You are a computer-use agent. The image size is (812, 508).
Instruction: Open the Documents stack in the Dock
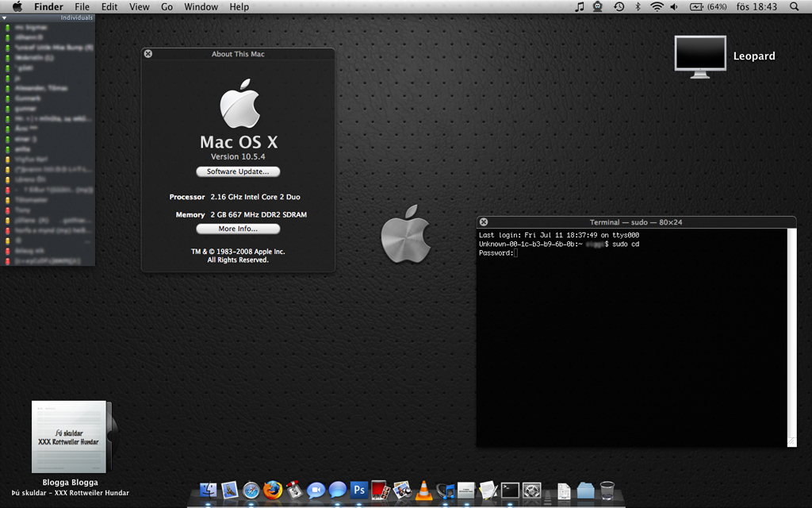[564, 491]
